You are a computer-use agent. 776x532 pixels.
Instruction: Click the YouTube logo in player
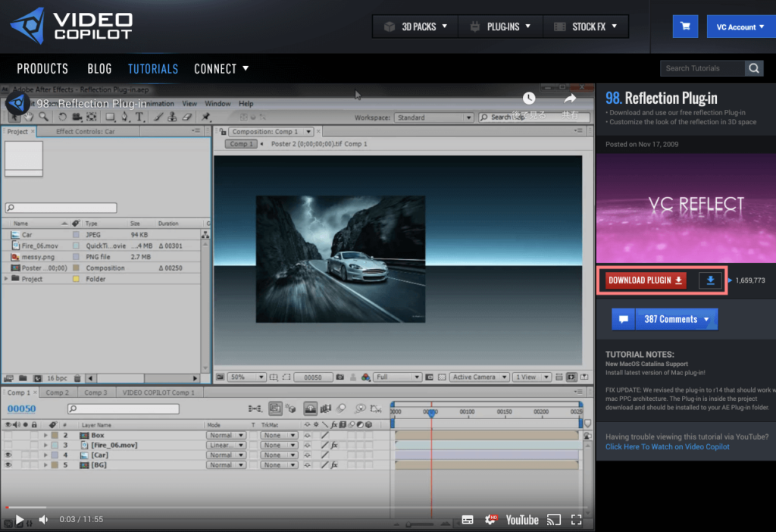coord(522,520)
